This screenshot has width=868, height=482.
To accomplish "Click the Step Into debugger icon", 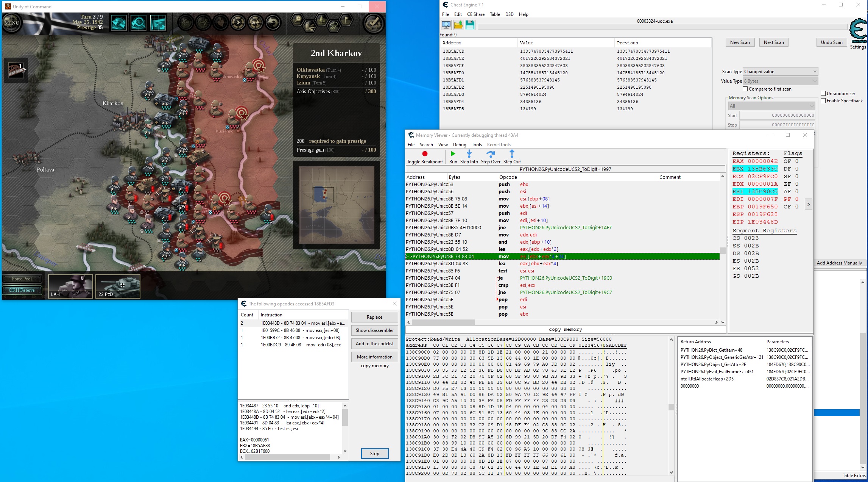I will coord(469,154).
